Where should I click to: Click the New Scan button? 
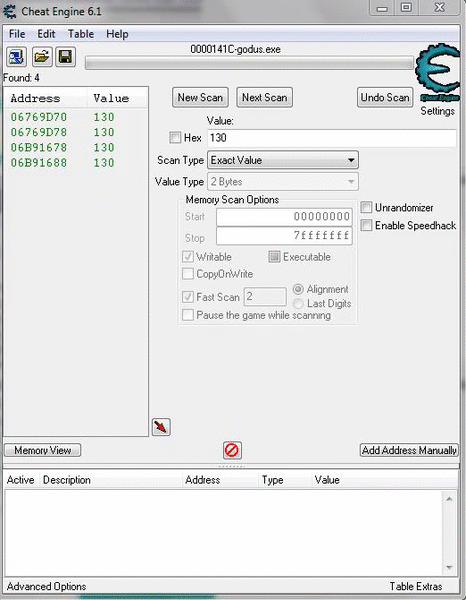coord(200,98)
